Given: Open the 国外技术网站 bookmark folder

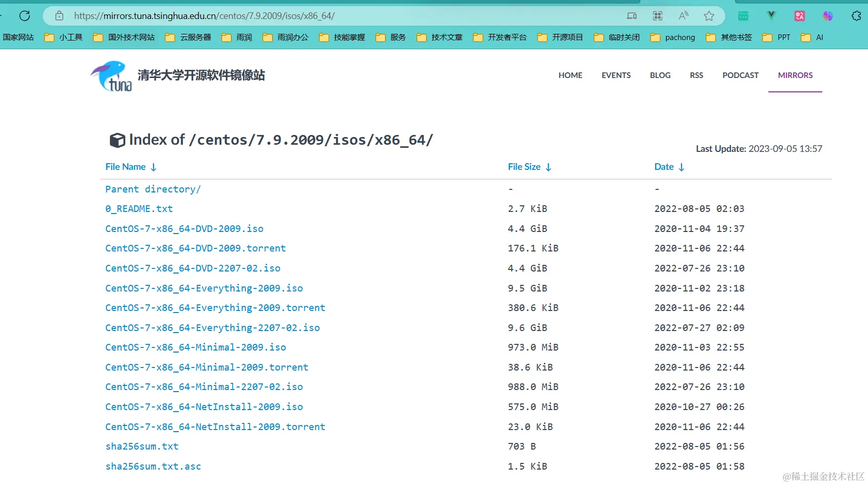Looking at the screenshot, I should pyautogui.click(x=124, y=37).
